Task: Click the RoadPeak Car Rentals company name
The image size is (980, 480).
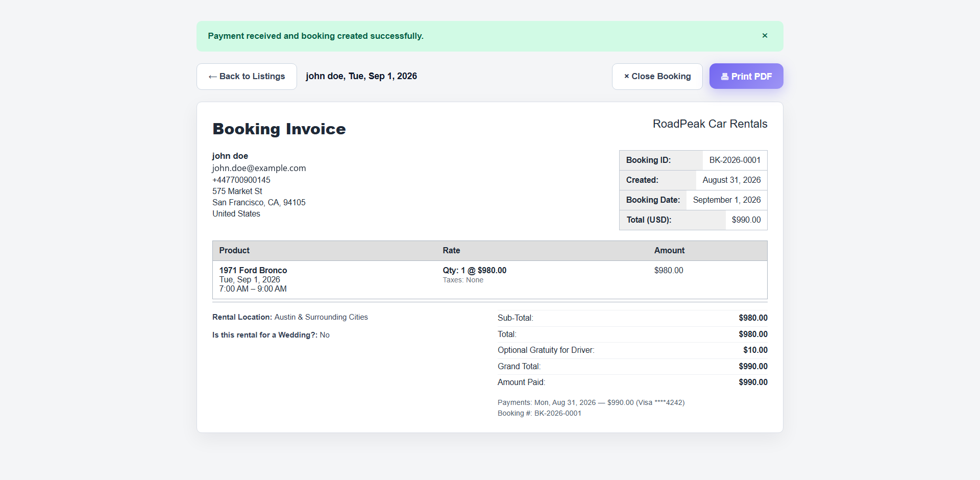Action: click(710, 124)
